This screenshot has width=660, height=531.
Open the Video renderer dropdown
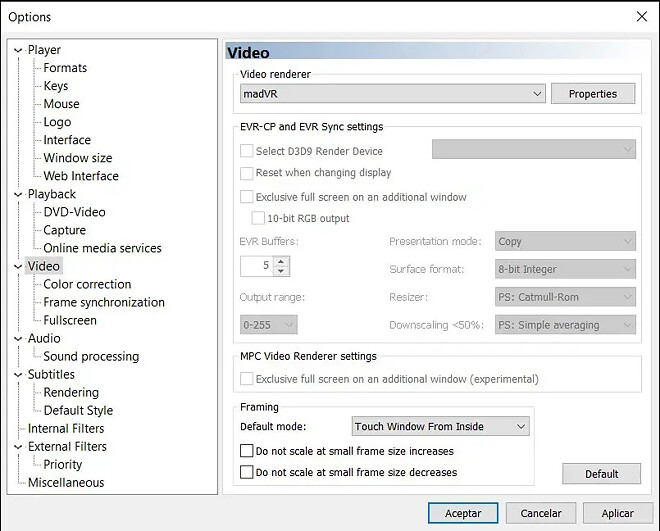393,94
